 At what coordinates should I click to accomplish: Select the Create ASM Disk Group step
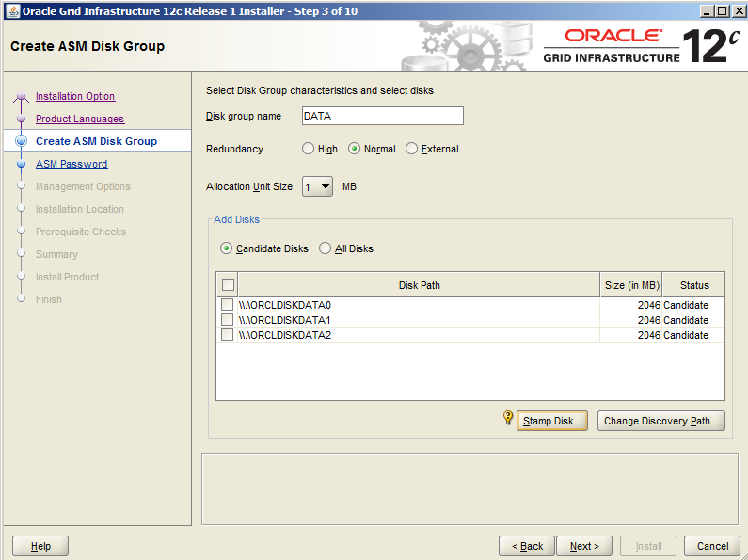[x=96, y=141]
